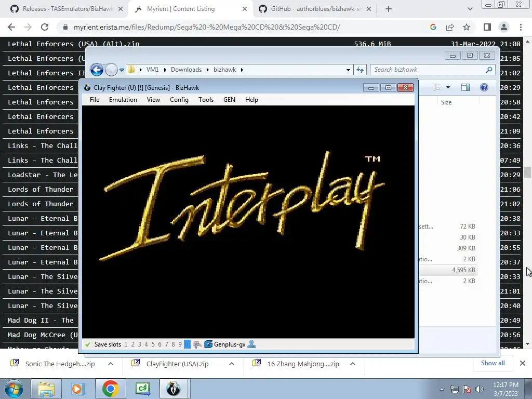
Task: Click the Chrome address bar URL
Action: click(x=207, y=27)
